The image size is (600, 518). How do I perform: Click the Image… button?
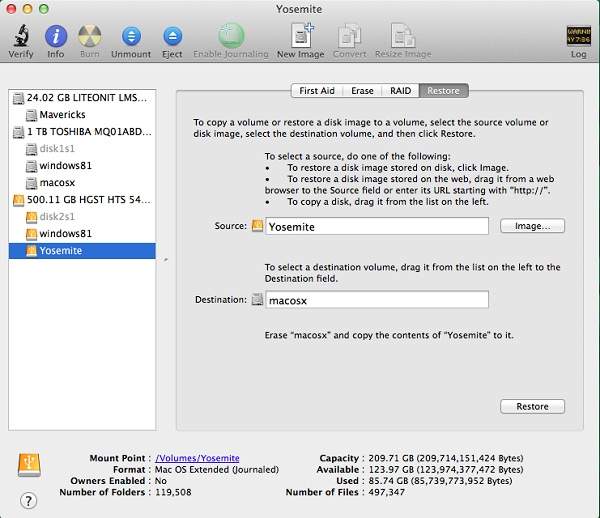click(x=532, y=226)
